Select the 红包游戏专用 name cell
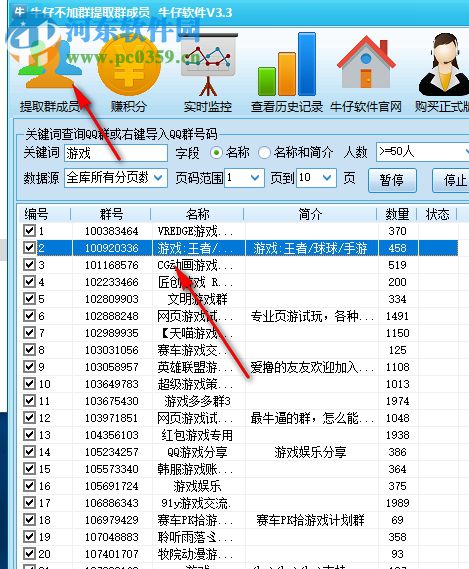The width and height of the screenshot is (469, 569). click(197, 435)
